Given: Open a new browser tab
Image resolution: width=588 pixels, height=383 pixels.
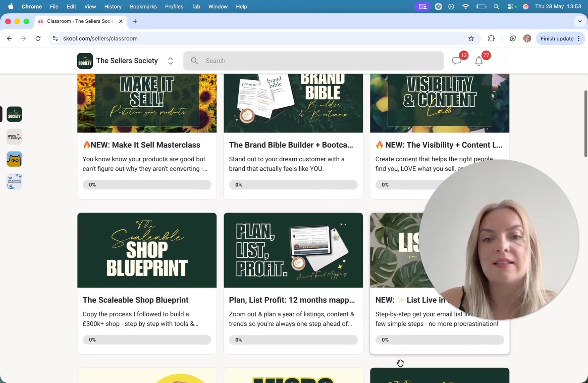Looking at the screenshot, I should [135, 21].
